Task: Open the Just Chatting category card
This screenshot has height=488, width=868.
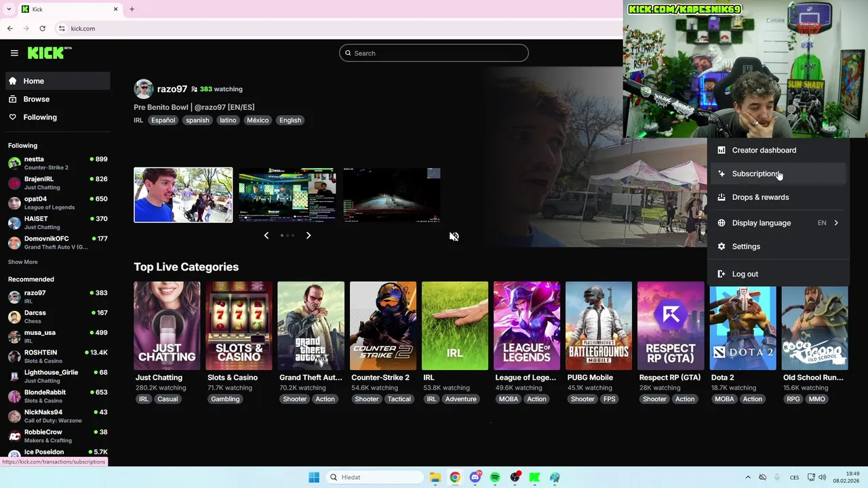Action: click(167, 326)
